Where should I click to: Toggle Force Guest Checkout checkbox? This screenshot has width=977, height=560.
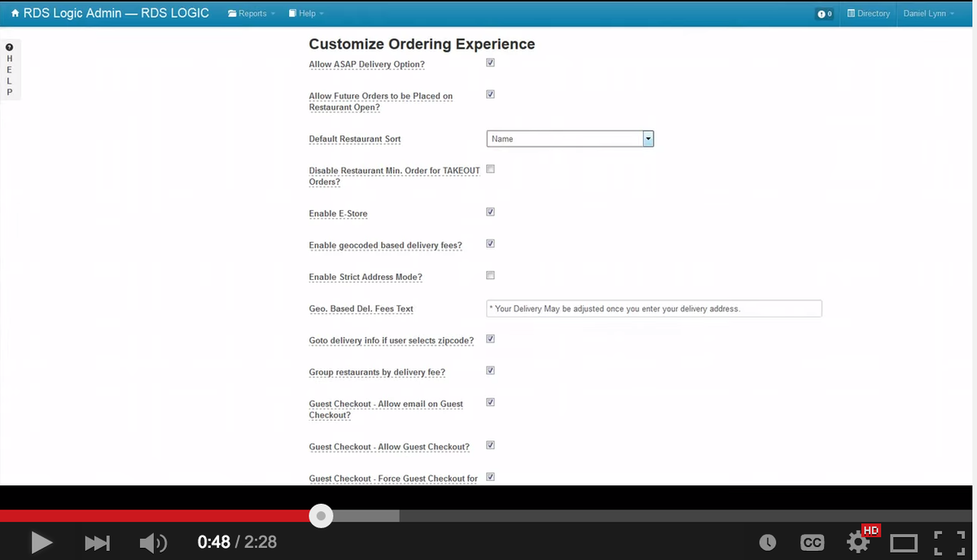(490, 477)
